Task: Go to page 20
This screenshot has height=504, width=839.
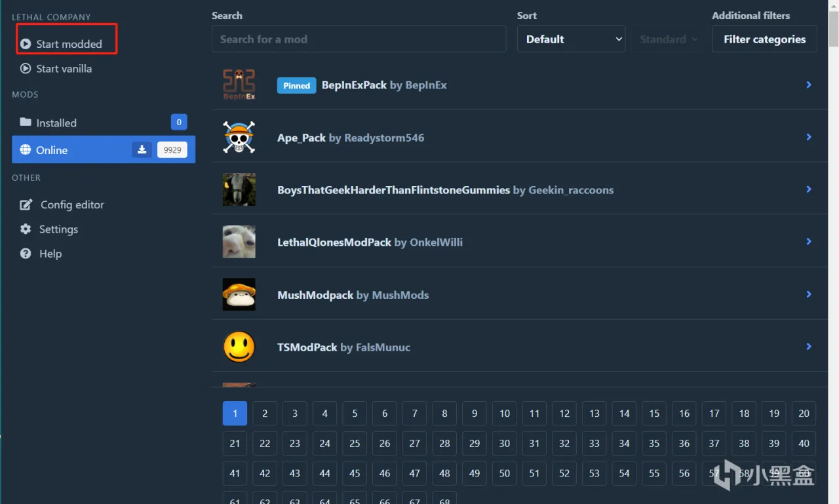Action: [x=804, y=414]
